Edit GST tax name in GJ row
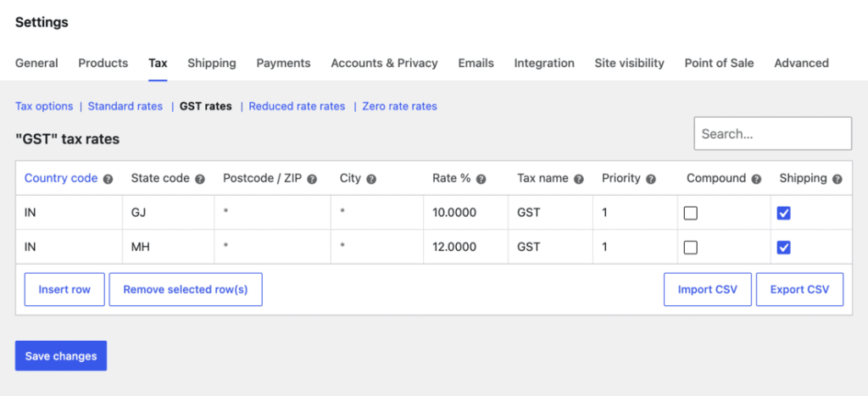 pyautogui.click(x=550, y=213)
